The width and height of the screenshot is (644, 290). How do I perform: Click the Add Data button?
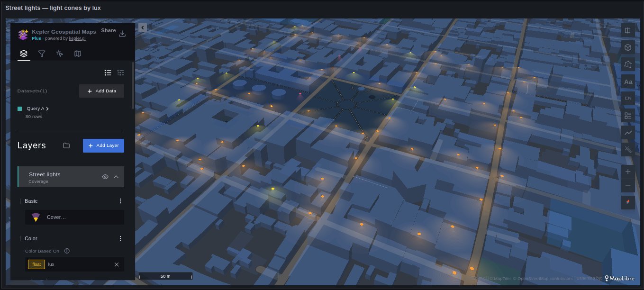click(x=101, y=91)
